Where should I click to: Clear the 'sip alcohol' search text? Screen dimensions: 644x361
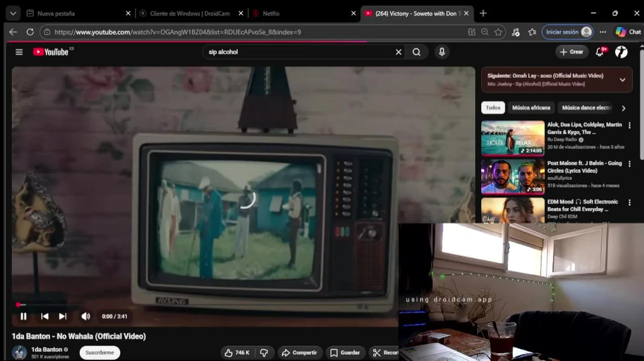398,52
